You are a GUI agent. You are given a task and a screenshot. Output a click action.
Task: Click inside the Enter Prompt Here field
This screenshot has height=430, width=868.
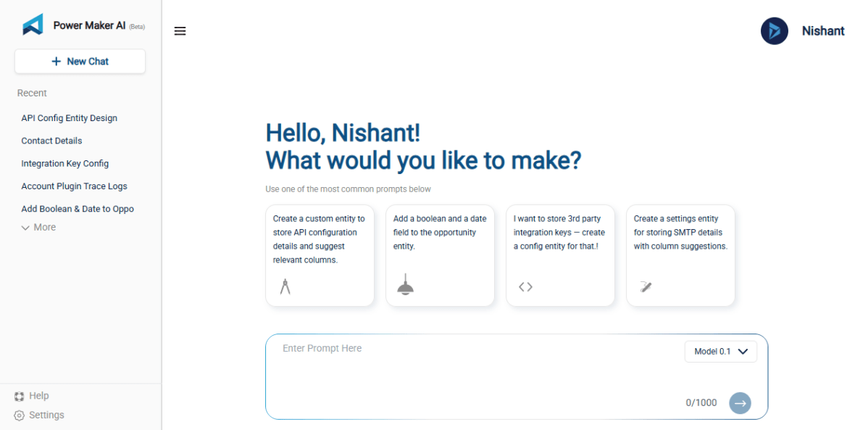435,348
